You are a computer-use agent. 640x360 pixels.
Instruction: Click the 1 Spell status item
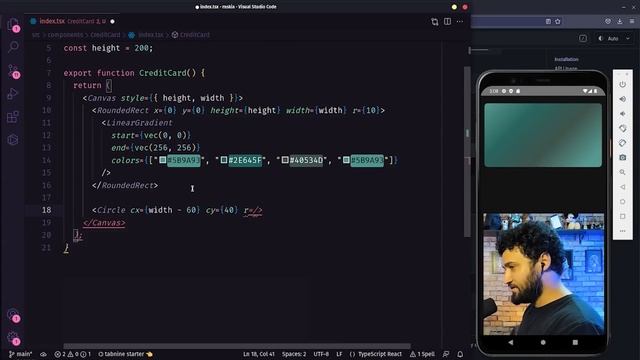[x=422, y=354]
